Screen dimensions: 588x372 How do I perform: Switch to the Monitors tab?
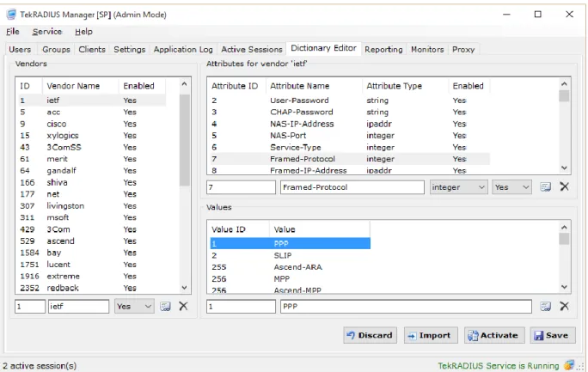(x=427, y=50)
